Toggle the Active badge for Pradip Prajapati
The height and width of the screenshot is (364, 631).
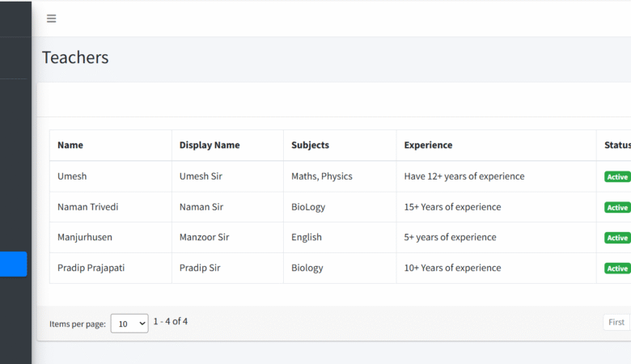617,269
